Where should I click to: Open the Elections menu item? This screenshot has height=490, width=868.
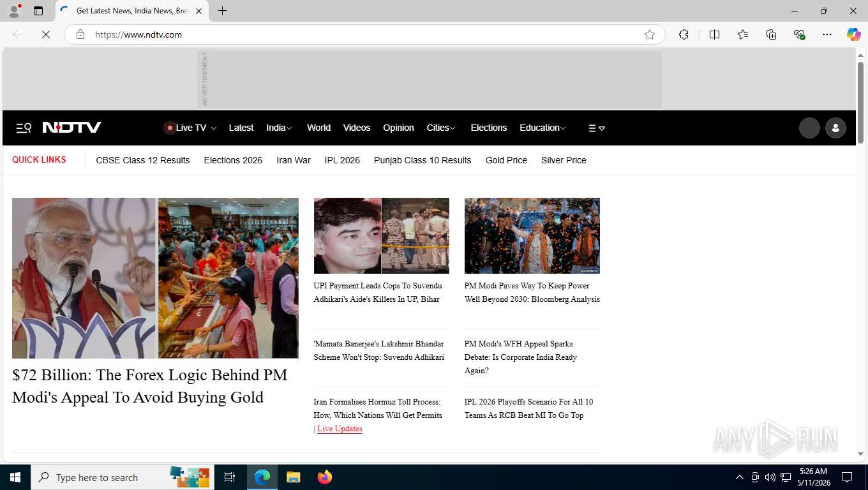pyautogui.click(x=488, y=128)
